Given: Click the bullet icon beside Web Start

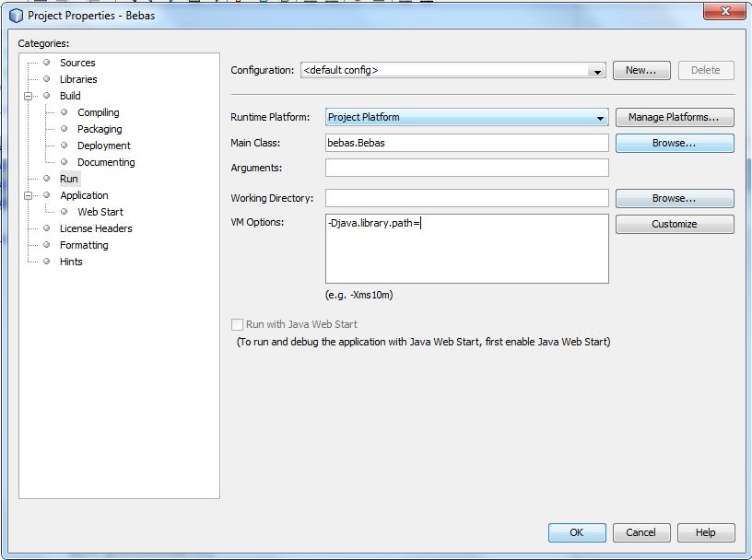Looking at the screenshot, I should (65, 212).
